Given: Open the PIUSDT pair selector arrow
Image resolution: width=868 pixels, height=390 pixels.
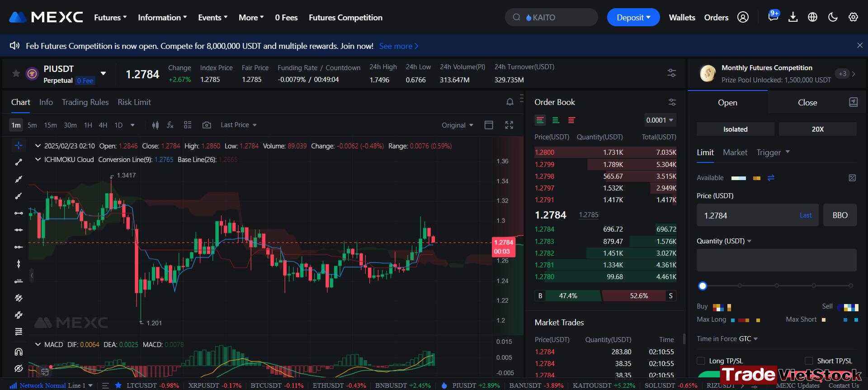Looking at the screenshot, I should click(103, 73).
